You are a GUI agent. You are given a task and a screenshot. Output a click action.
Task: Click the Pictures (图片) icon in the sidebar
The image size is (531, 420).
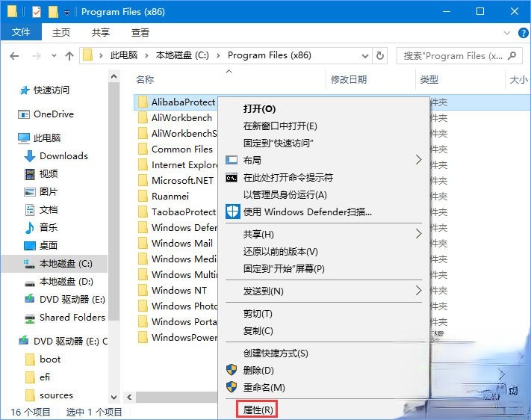tap(30, 192)
